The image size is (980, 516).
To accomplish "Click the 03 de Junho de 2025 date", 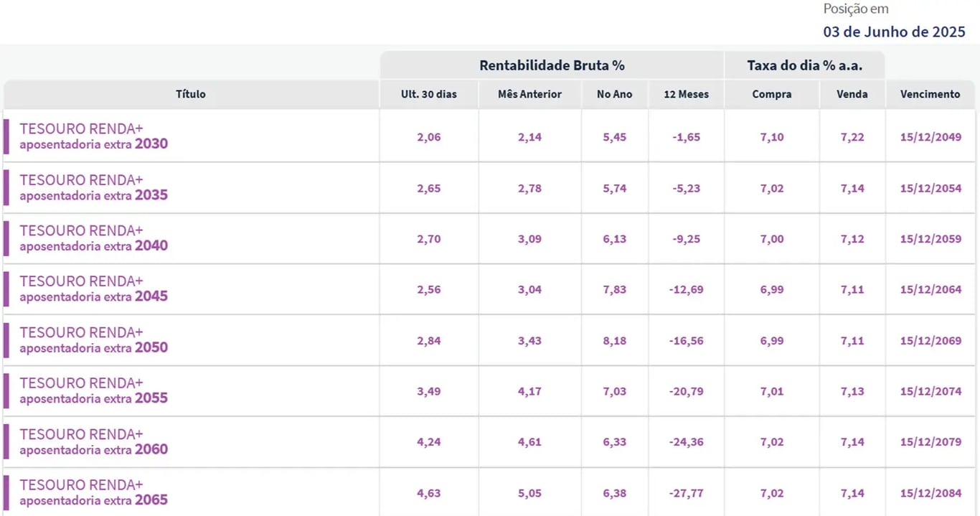I will click(x=894, y=32).
